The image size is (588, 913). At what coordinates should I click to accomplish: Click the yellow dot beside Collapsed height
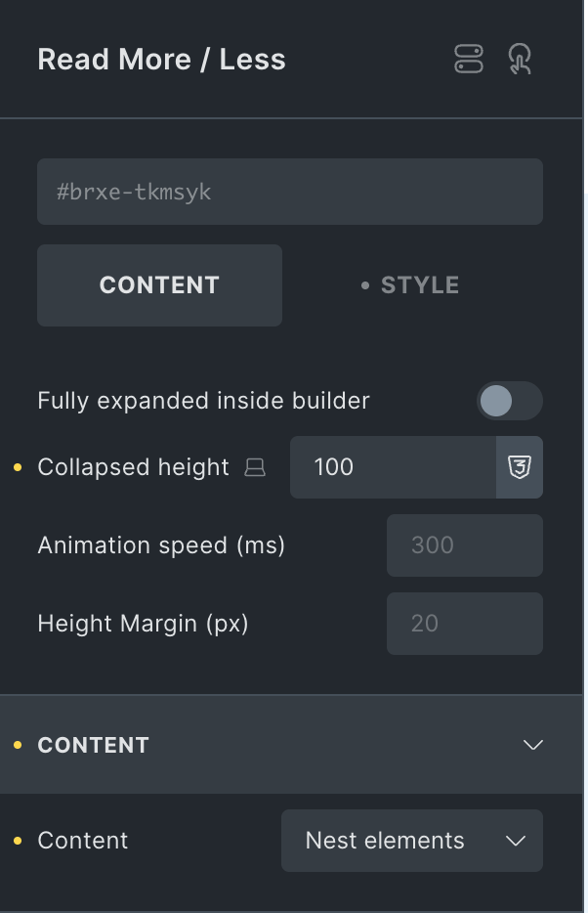[18, 468]
